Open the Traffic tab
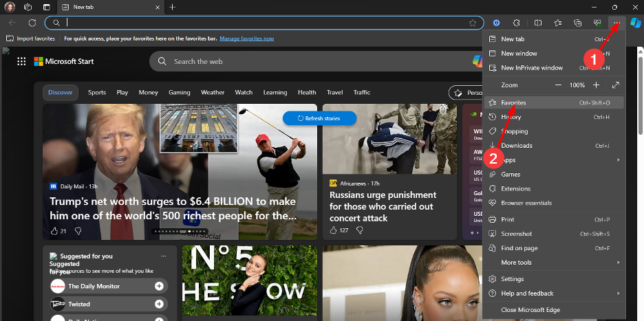 362,93
